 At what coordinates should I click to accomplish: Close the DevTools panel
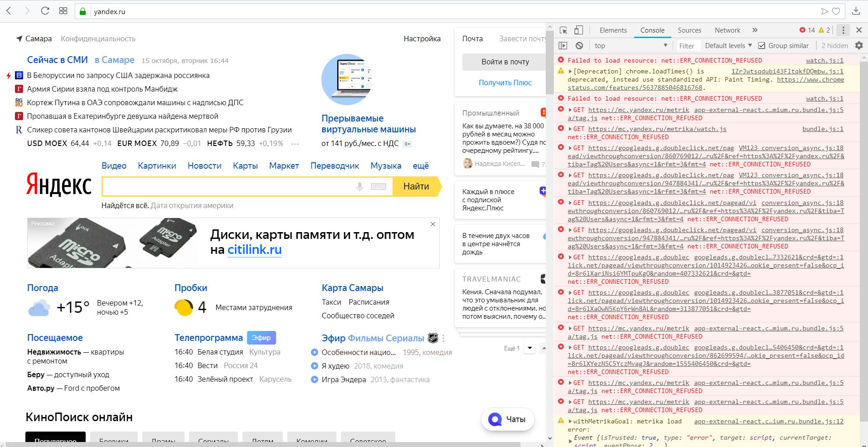(x=859, y=30)
